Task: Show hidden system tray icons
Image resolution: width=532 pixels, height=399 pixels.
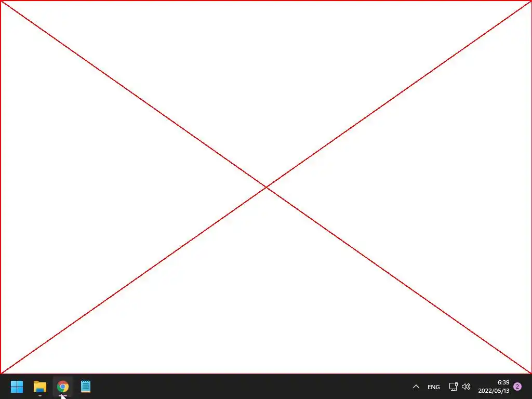Action: coord(416,387)
